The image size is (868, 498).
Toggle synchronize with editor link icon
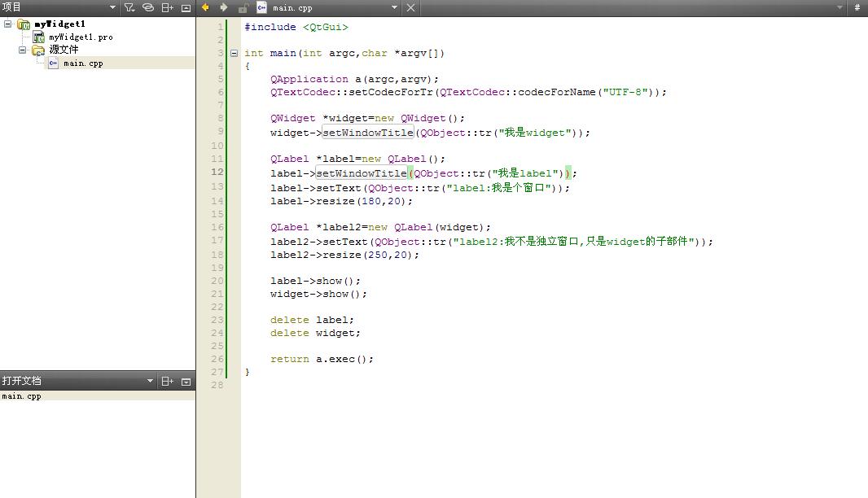point(148,8)
